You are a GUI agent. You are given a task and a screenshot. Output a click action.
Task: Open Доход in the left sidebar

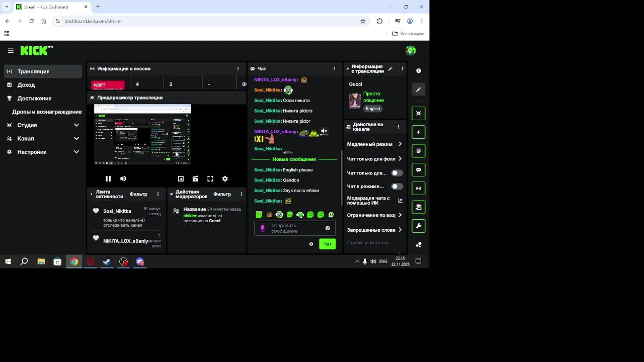pyautogui.click(x=43, y=85)
